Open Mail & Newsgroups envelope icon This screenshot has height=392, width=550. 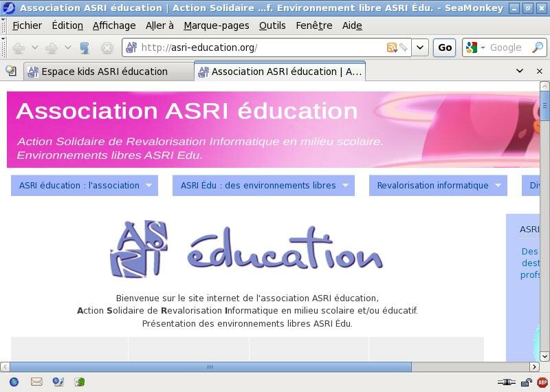click(x=36, y=382)
